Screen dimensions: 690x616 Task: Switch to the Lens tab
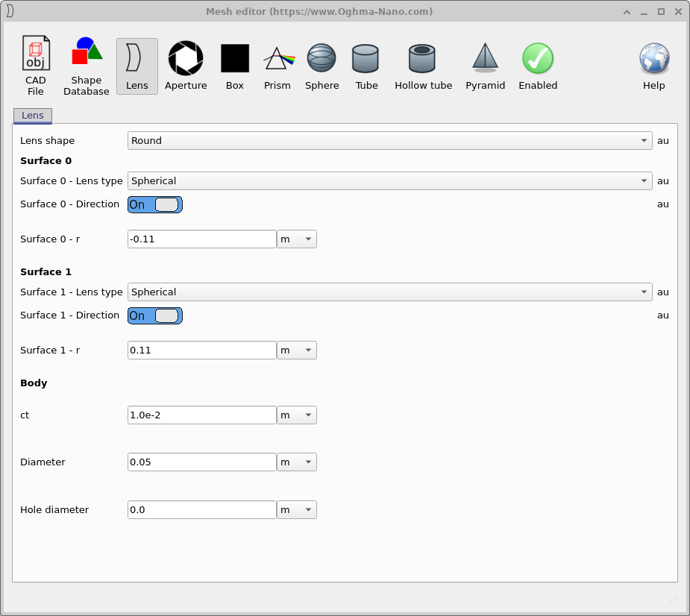(x=32, y=116)
